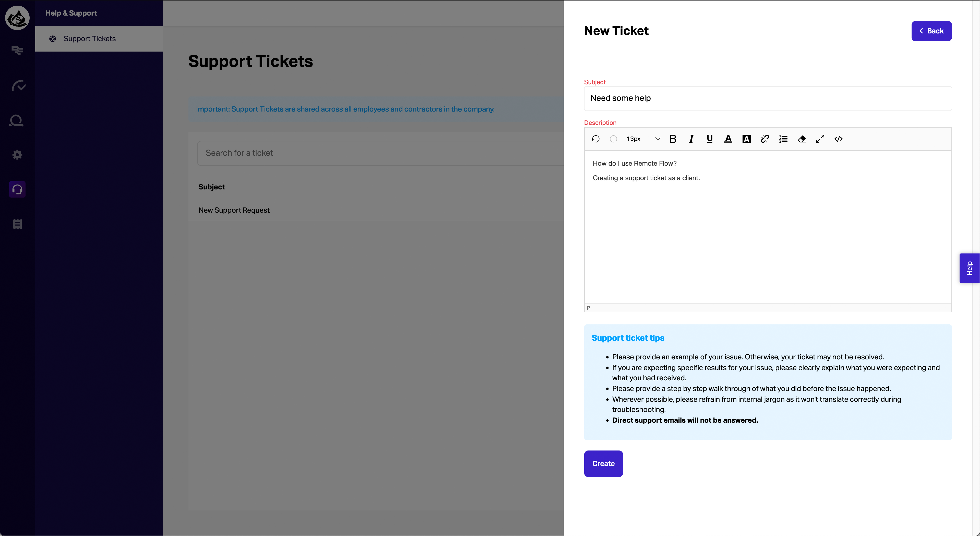Open the settings gear in left sidebar
The image size is (980, 536).
tap(17, 154)
